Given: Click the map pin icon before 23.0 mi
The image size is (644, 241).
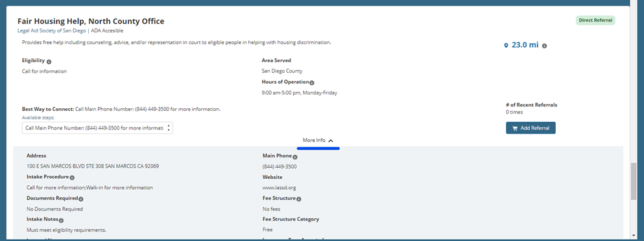Looking at the screenshot, I should pyautogui.click(x=506, y=45).
